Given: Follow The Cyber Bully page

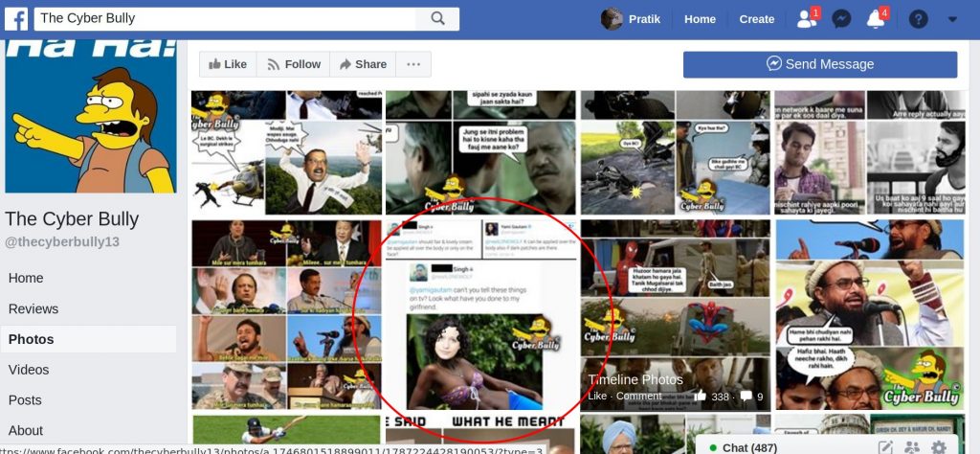Looking at the screenshot, I should point(293,64).
